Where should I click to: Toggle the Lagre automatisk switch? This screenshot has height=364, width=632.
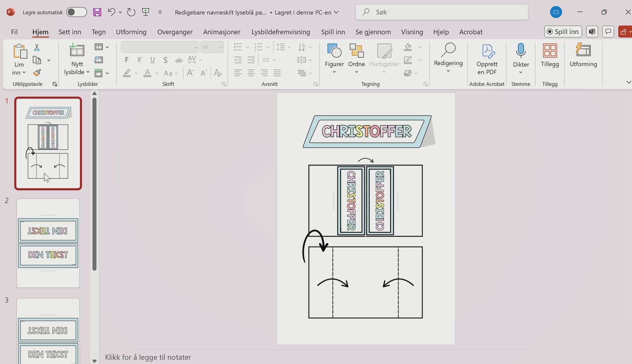pyautogui.click(x=77, y=12)
